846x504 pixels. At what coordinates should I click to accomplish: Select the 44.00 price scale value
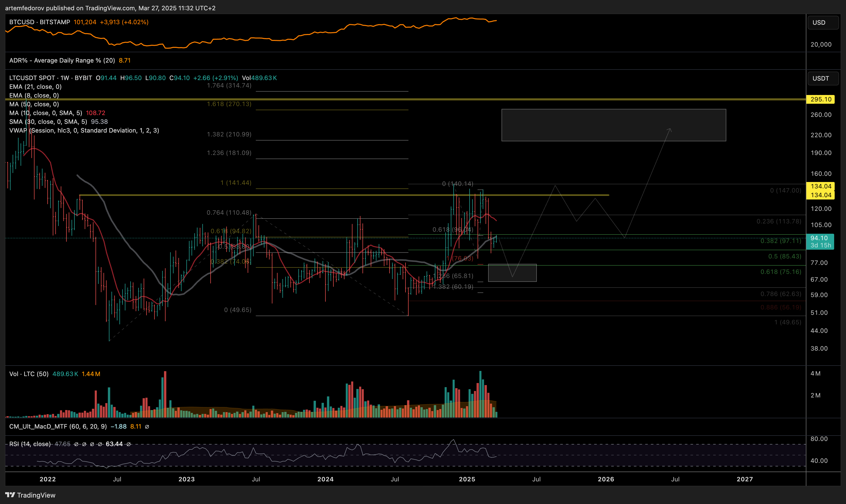click(x=819, y=331)
